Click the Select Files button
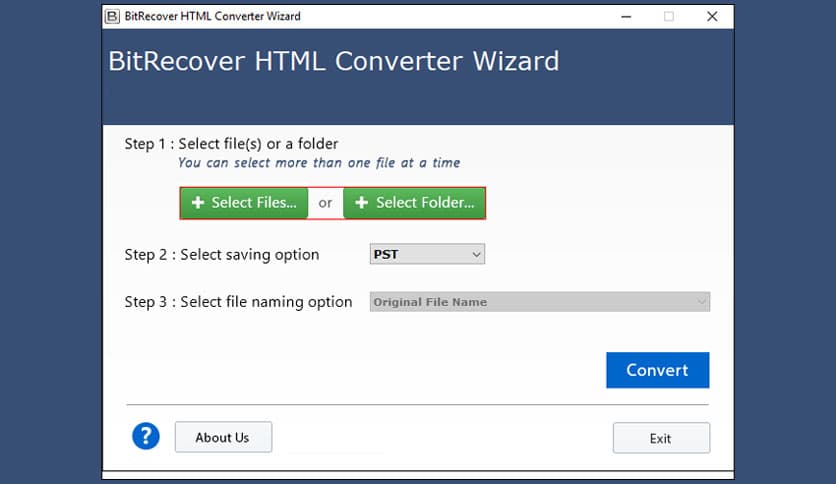Viewport: 836px width, 484px height. tap(244, 203)
